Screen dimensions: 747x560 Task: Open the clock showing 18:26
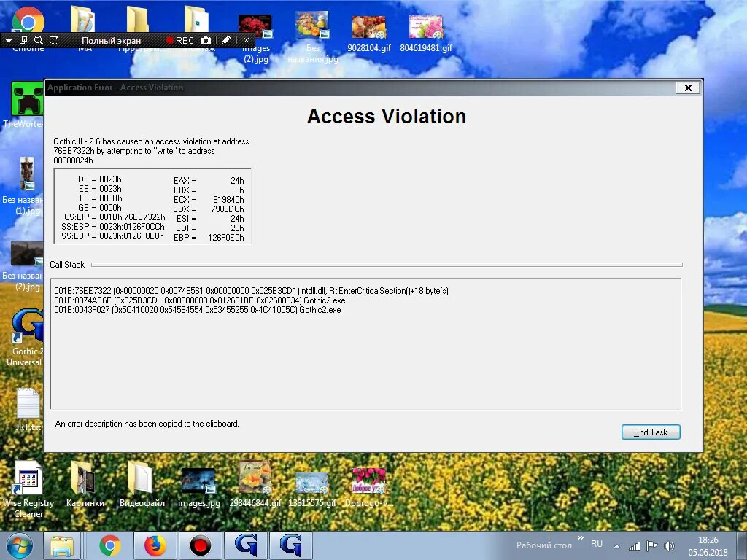point(708,546)
